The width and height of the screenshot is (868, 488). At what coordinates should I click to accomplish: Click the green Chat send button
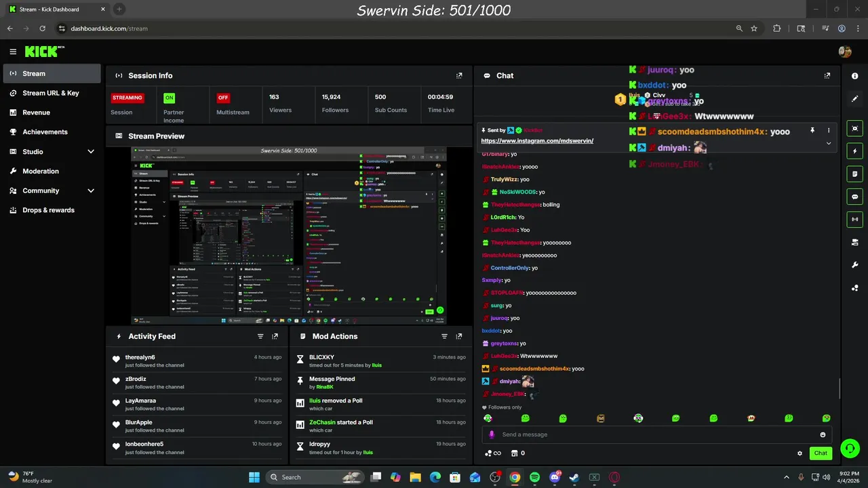821,453
